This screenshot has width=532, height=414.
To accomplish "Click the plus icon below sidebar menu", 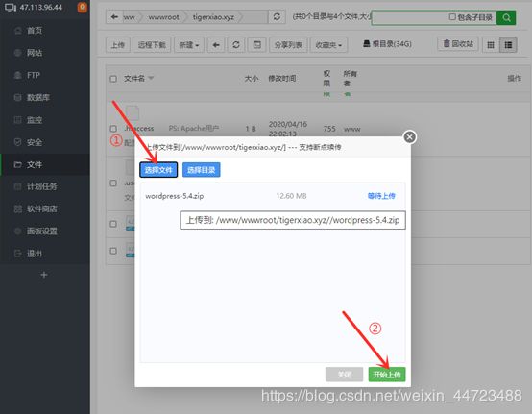I will 44,275.
